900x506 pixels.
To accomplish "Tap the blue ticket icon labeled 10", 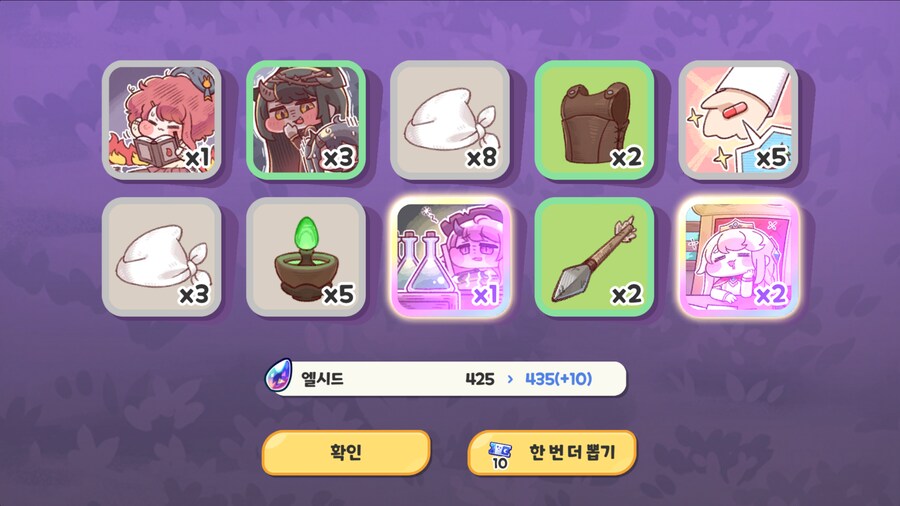I will click(x=500, y=455).
